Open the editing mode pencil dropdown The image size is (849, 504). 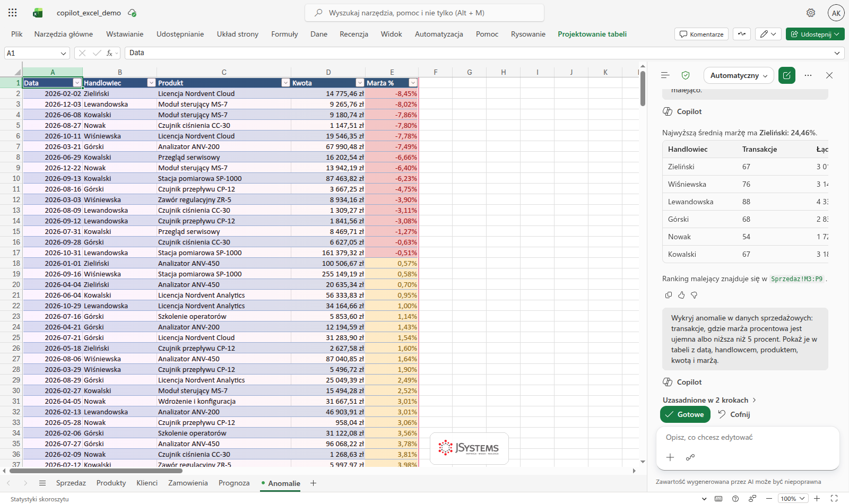[x=768, y=34]
